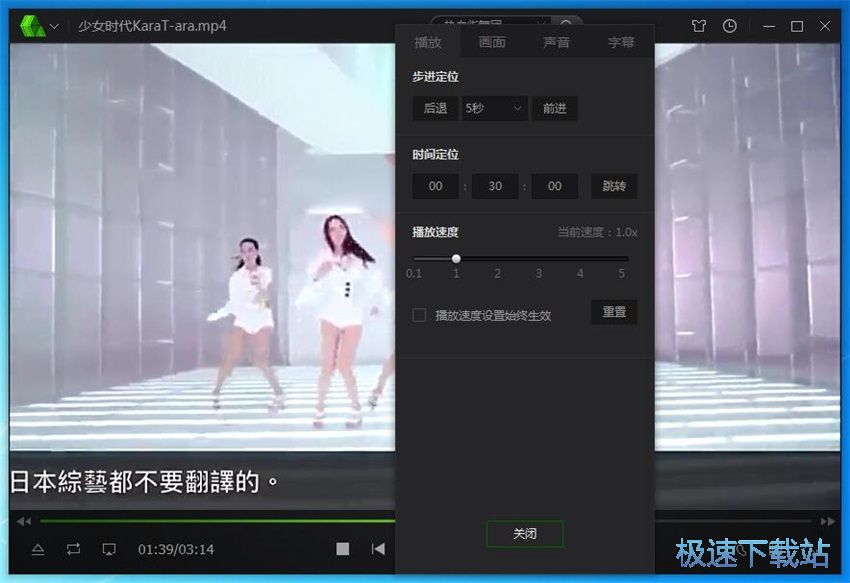Click the screen/projection icon
This screenshot has height=583, width=850.
(109, 549)
